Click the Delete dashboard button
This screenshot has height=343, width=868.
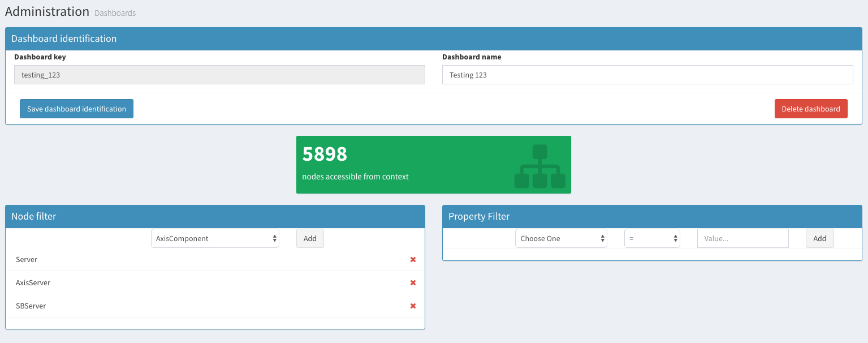point(811,109)
